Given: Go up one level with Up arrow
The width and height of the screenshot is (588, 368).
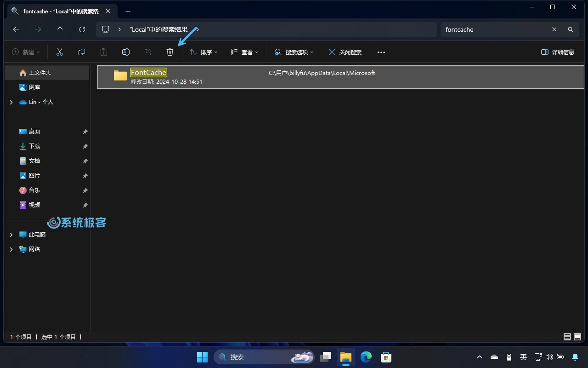Looking at the screenshot, I should (60, 29).
